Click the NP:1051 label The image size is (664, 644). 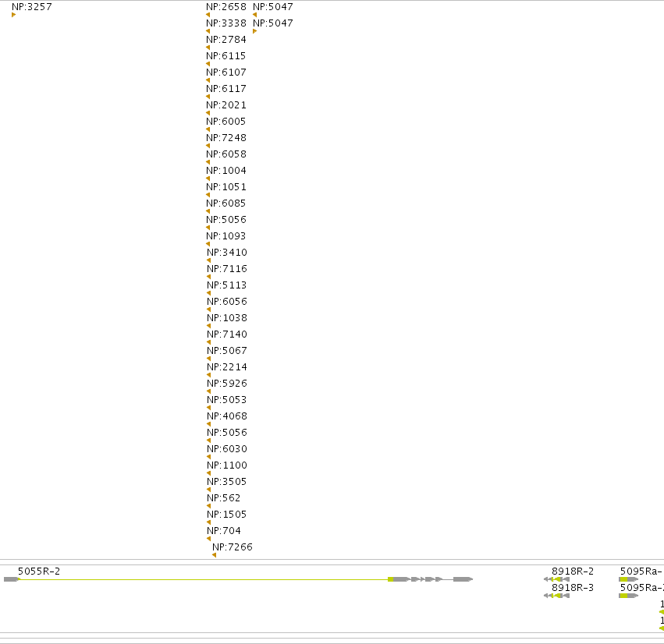pos(226,187)
